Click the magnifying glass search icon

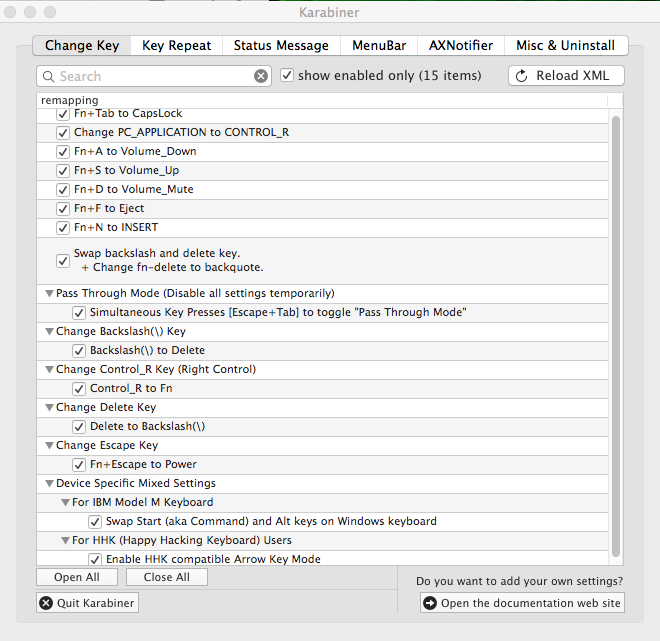[48, 76]
